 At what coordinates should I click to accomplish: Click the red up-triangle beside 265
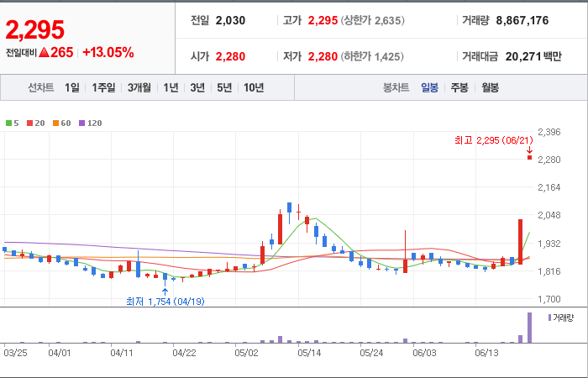pyautogui.click(x=45, y=53)
